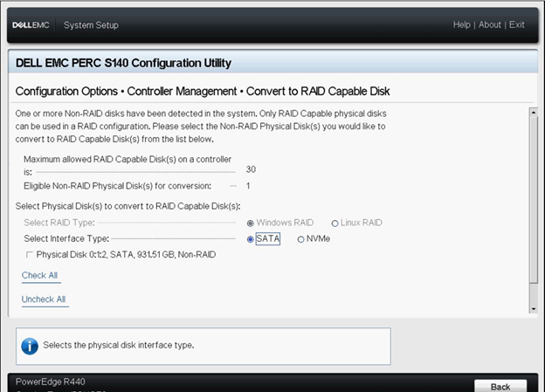This screenshot has width=545, height=392.
Task: Select the Linux RAID radio button
Action: click(x=335, y=224)
